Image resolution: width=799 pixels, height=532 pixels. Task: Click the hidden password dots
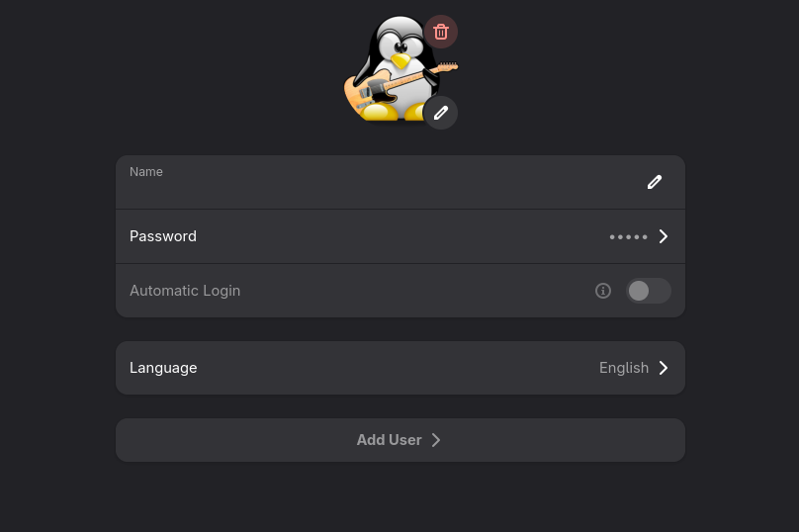tap(628, 237)
